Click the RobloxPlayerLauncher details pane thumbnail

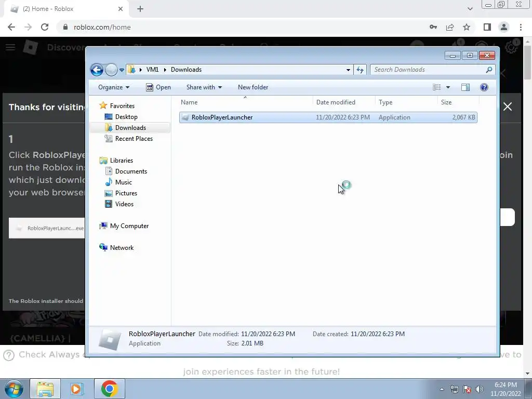[110, 339]
